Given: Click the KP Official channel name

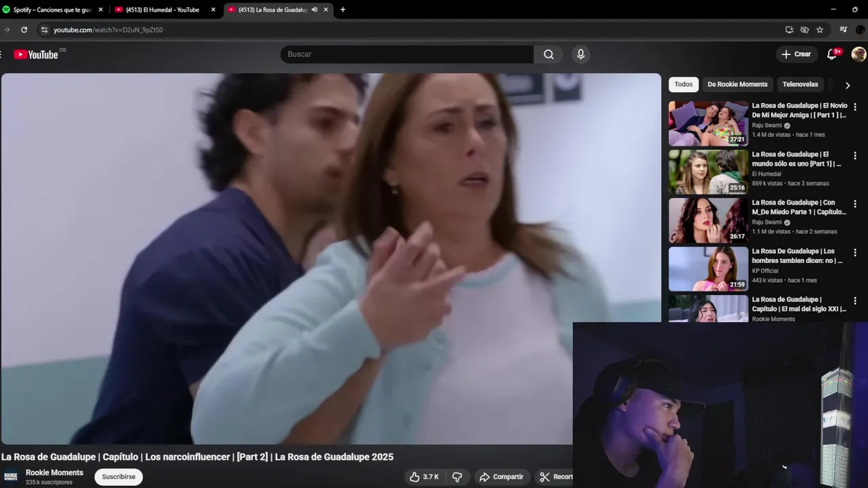Looking at the screenshot, I should click(x=765, y=270).
